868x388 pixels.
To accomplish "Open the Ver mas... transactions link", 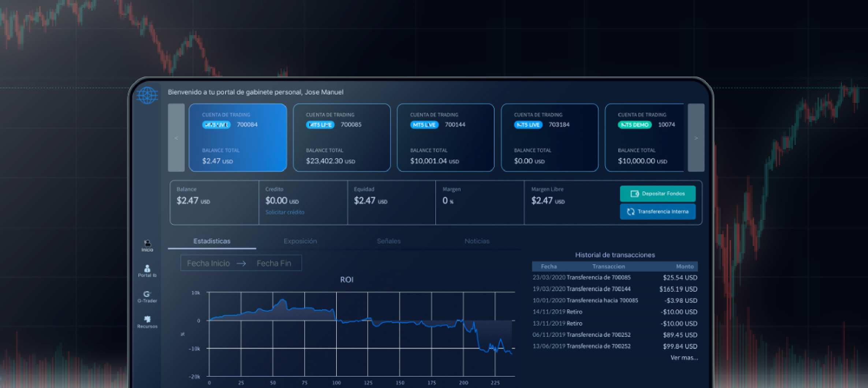I will [x=684, y=358].
